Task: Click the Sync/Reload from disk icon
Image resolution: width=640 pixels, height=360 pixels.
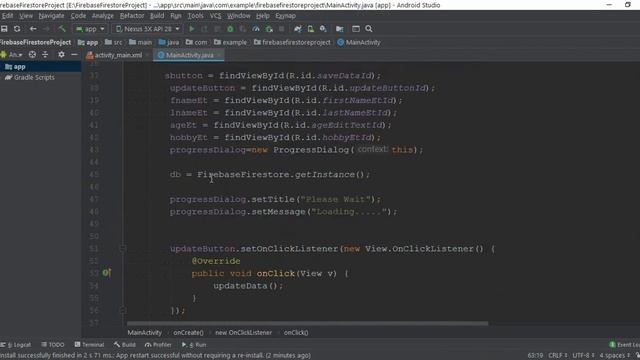Action: point(17,29)
